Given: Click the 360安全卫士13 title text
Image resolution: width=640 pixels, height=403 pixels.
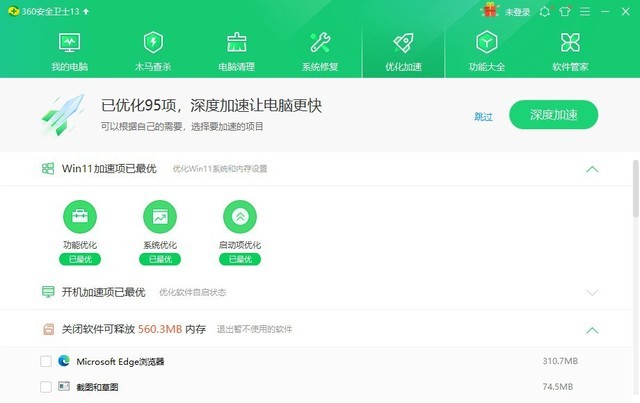Looking at the screenshot, I should (51, 11).
